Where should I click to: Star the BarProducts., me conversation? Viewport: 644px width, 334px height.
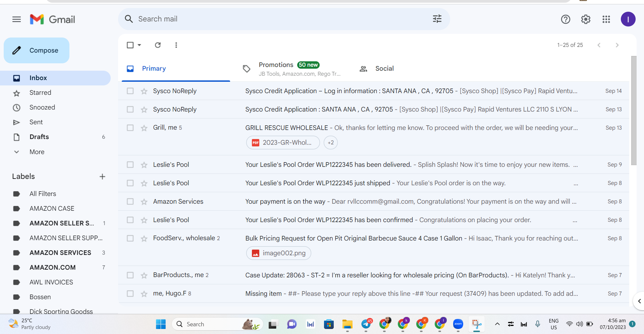(144, 275)
